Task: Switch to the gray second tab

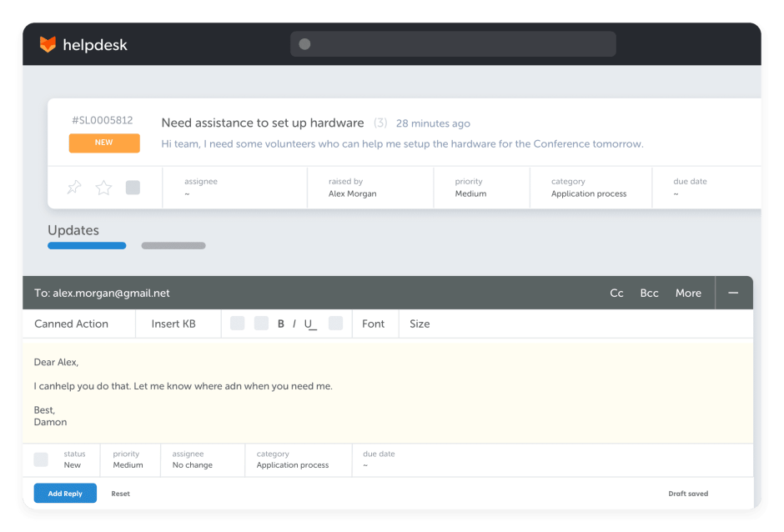Action: (x=173, y=246)
